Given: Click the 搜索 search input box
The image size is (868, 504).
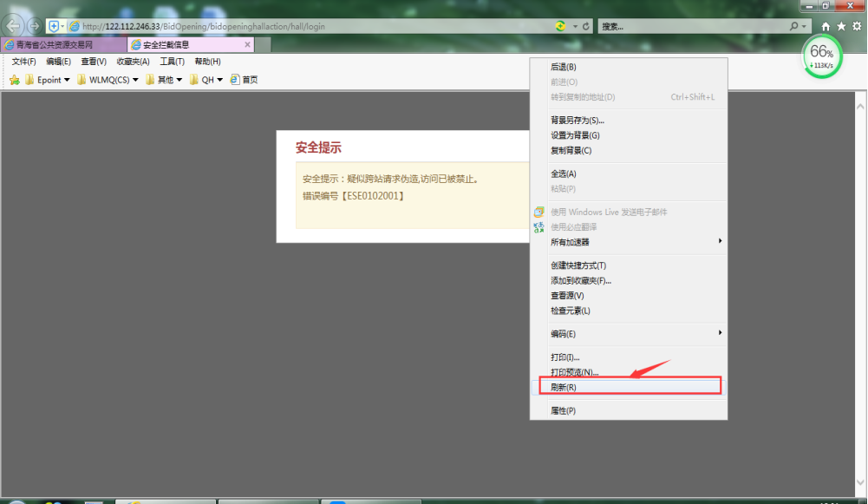Looking at the screenshot, I should tap(691, 27).
